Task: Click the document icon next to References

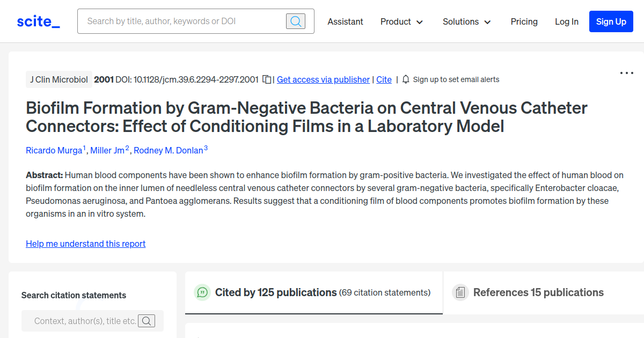Action: point(460,292)
